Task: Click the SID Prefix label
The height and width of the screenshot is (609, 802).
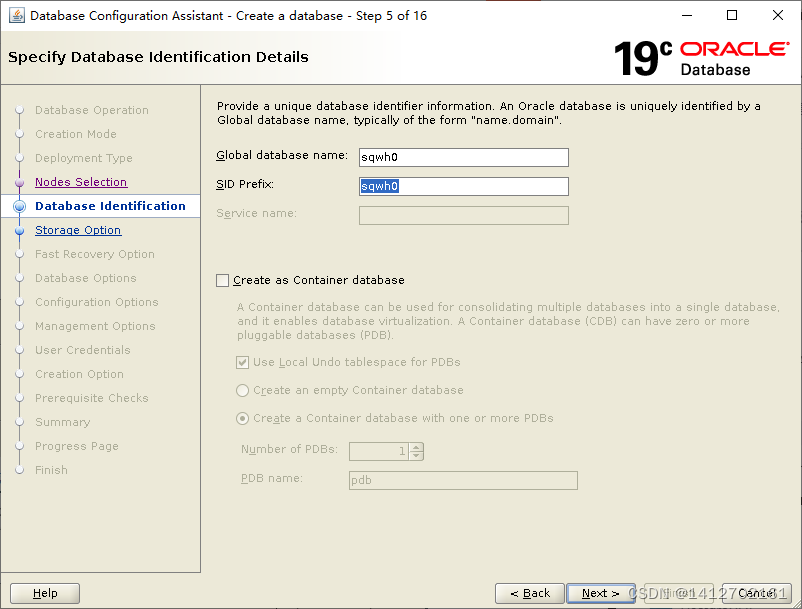Action: click(245, 184)
